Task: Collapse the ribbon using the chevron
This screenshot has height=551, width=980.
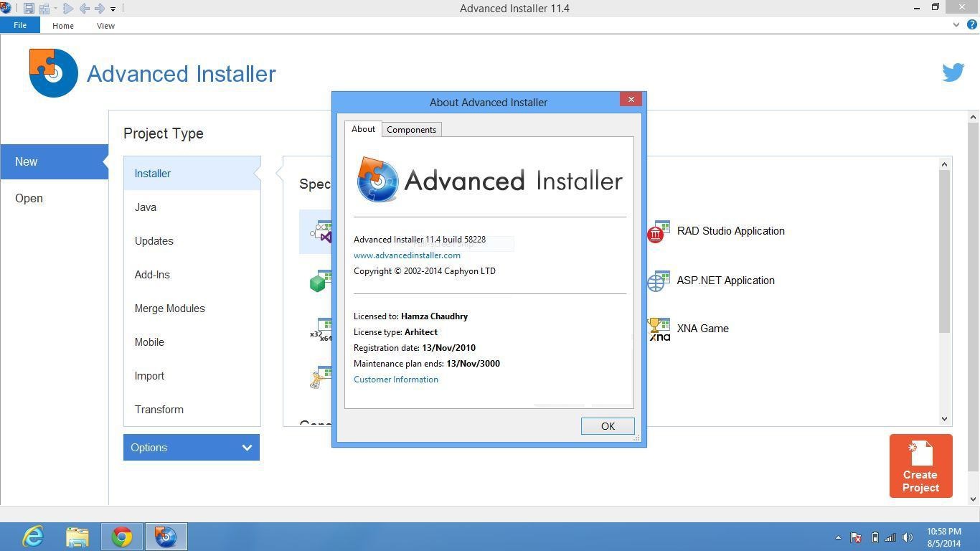Action: click(956, 25)
